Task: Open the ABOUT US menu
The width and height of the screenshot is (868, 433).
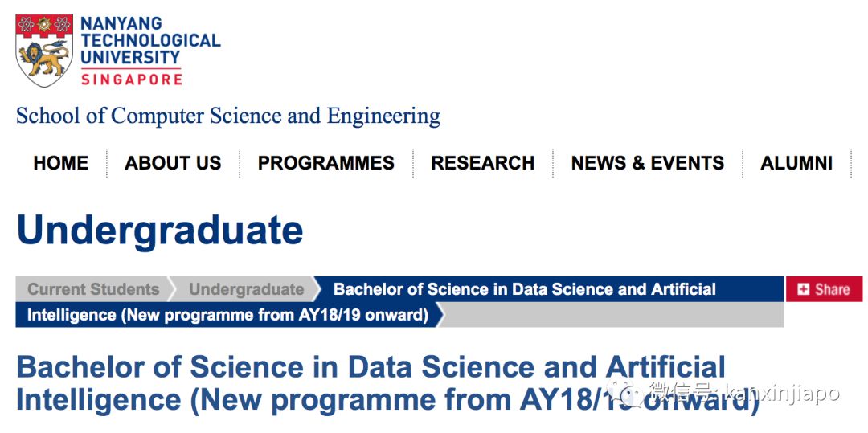Action: (173, 163)
